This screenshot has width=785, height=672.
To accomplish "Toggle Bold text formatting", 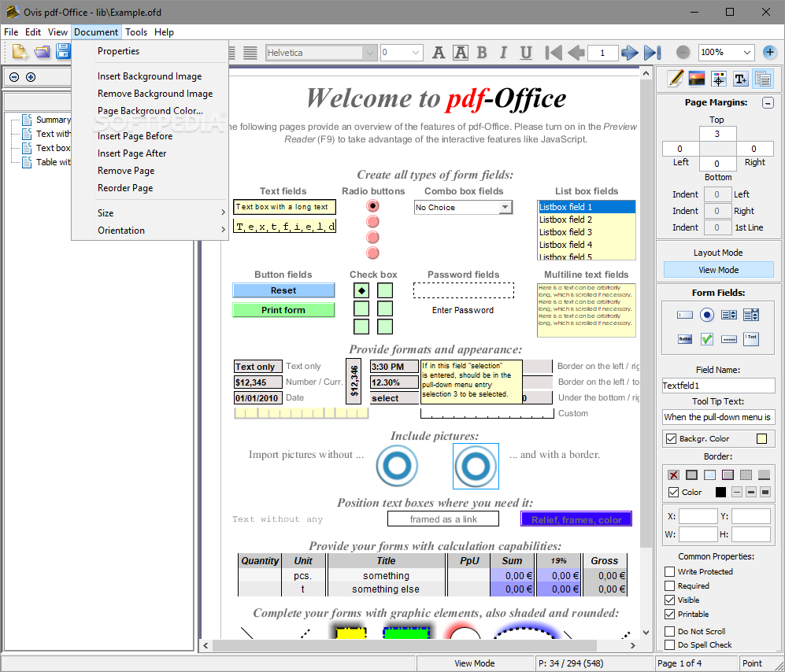I will pos(482,53).
